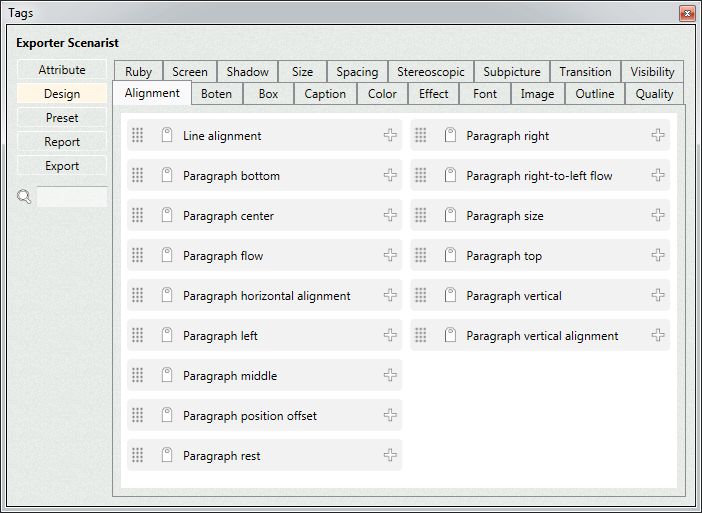Click the plus icon for Paragraph vertical alignment
702x513 pixels.
click(x=658, y=334)
